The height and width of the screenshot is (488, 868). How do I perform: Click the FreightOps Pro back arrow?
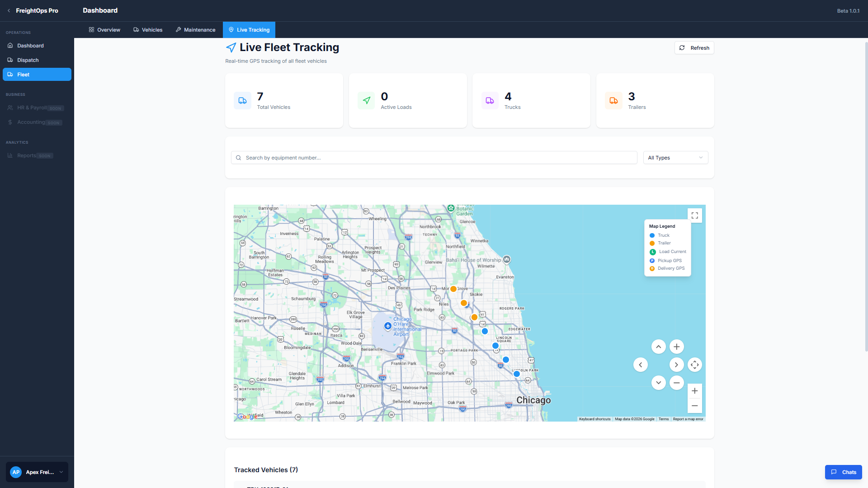point(9,10)
